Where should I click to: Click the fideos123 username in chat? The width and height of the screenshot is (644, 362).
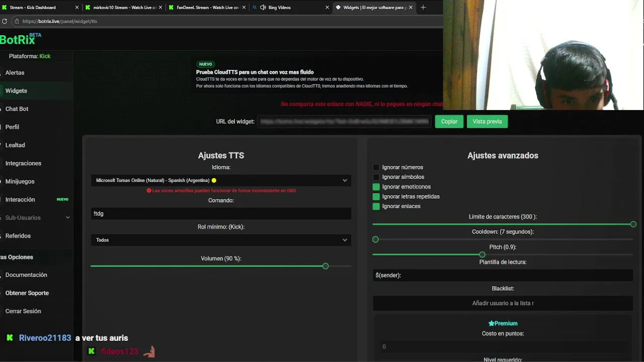pos(120,351)
